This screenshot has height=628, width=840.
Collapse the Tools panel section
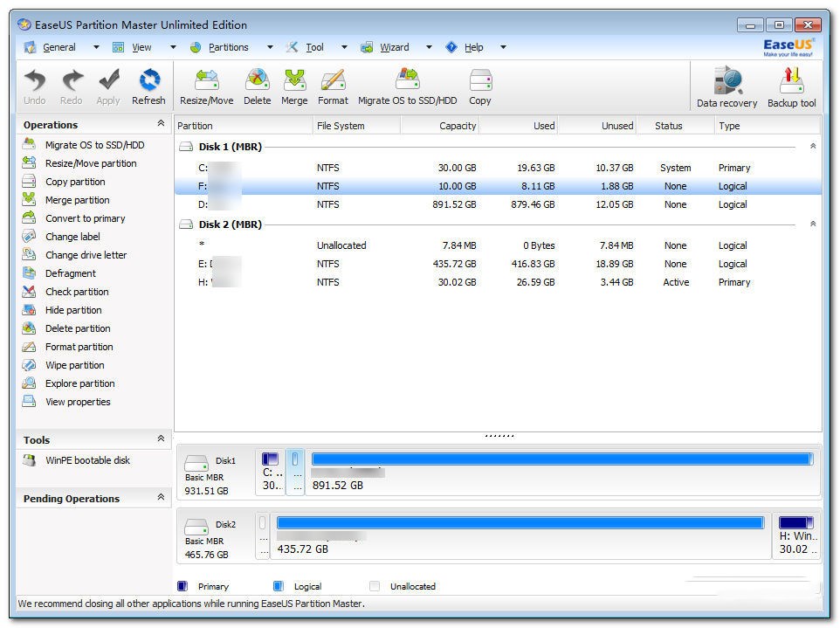pyautogui.click(x=161, y=439)
